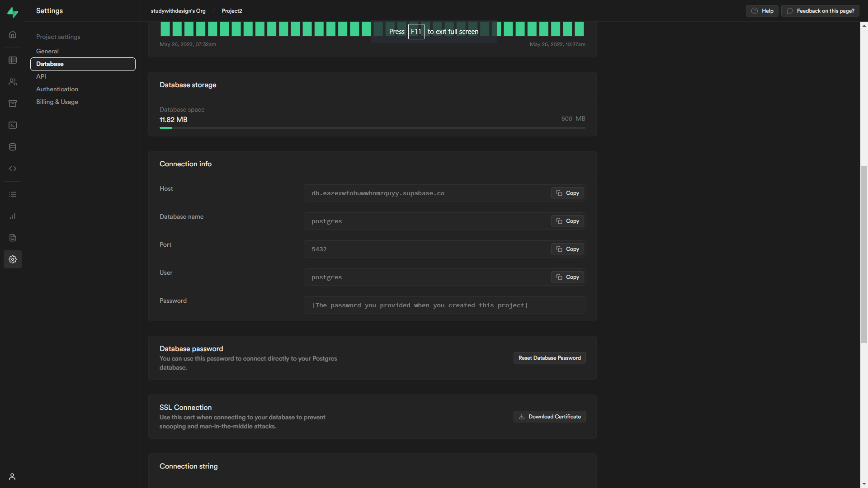The height and width of the screenshot is (488, 868).
Task: Open the Table editor icon
Action: click(x=13, y=60)
